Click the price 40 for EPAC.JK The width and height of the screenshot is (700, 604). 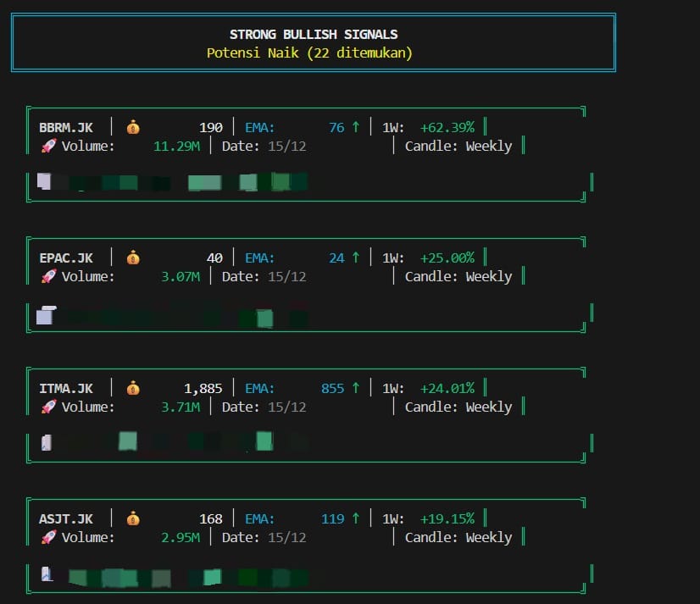[x=214, y=258]
